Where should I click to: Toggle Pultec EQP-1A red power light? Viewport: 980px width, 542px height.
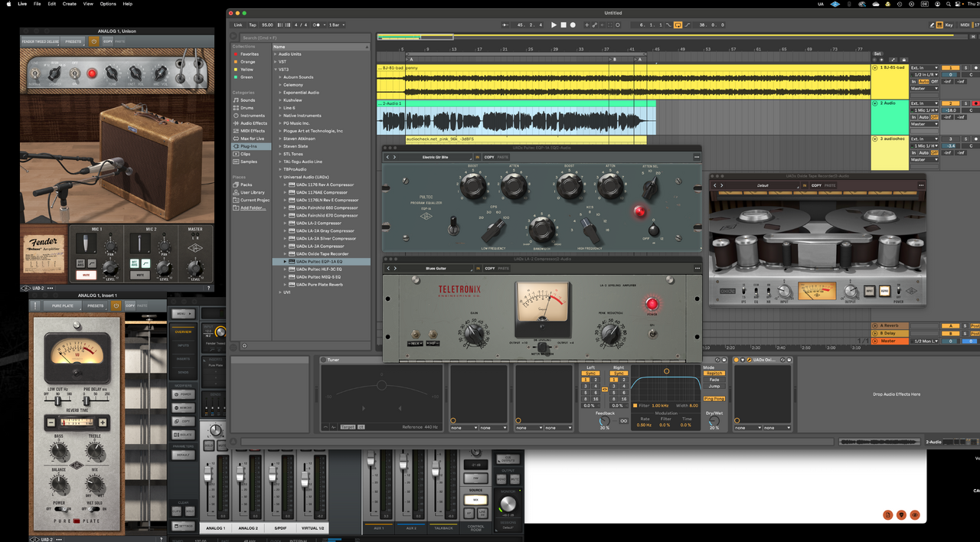click(639, 211)
